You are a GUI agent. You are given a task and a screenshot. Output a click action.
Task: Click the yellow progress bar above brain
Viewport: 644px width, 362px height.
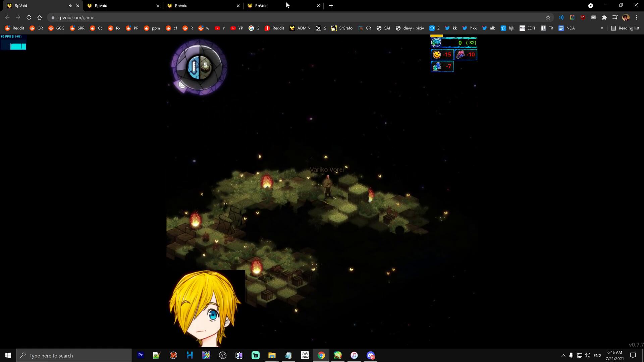(436, 36)
